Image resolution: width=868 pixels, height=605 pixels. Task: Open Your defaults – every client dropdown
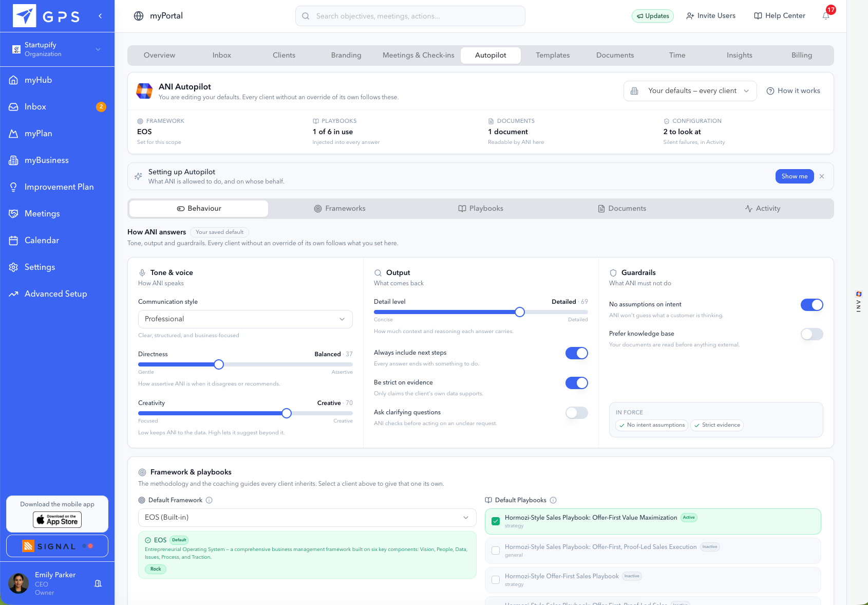pos(690,91)
